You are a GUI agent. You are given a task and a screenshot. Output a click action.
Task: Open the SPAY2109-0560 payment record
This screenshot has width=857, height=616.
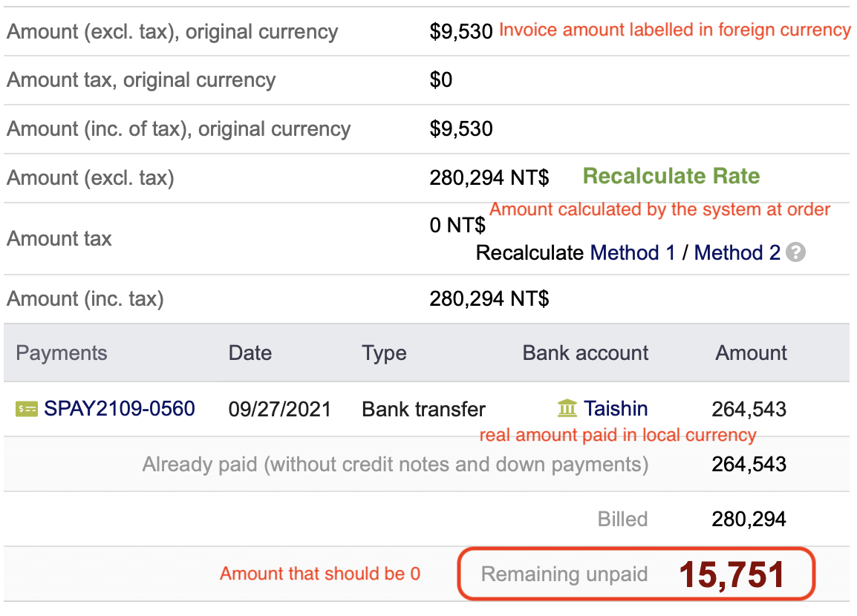coord(119,408)
